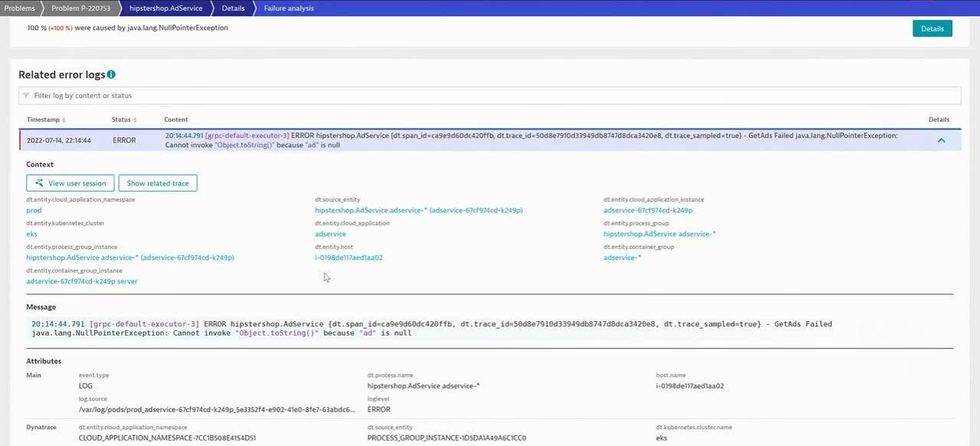The height and width of the screenshot is (446, 980).
Task: Click the user session icon in button
Action: pyautogui.click(x=39, y=183)
